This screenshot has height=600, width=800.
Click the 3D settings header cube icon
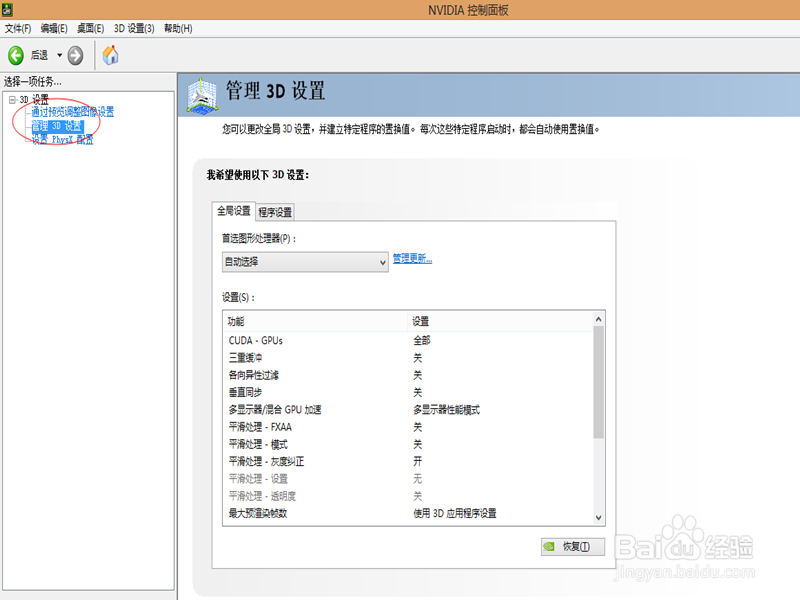(x=202, y=95)
